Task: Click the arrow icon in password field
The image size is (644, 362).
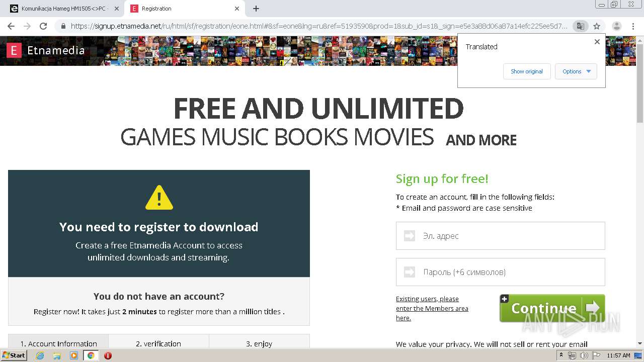Action: [x=410, y=272]
